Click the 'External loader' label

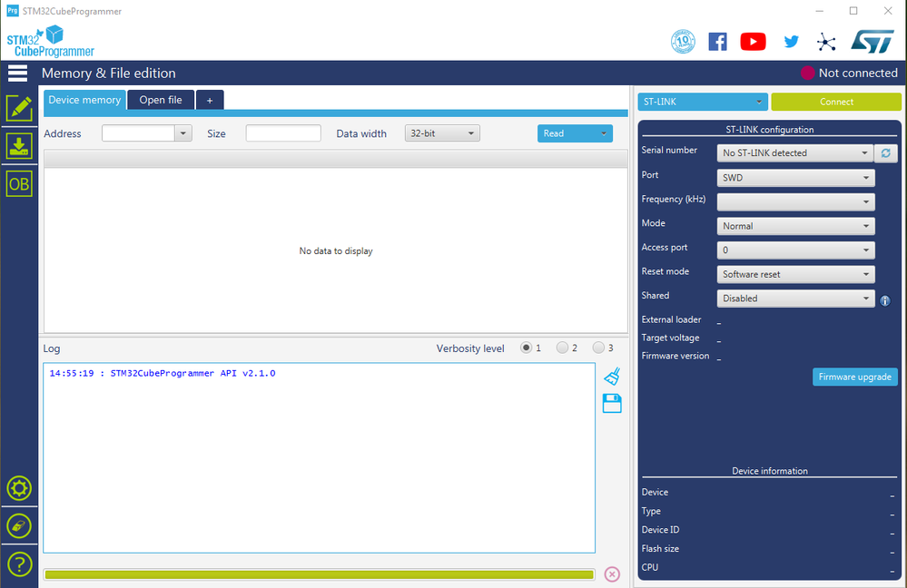[671, 319]
